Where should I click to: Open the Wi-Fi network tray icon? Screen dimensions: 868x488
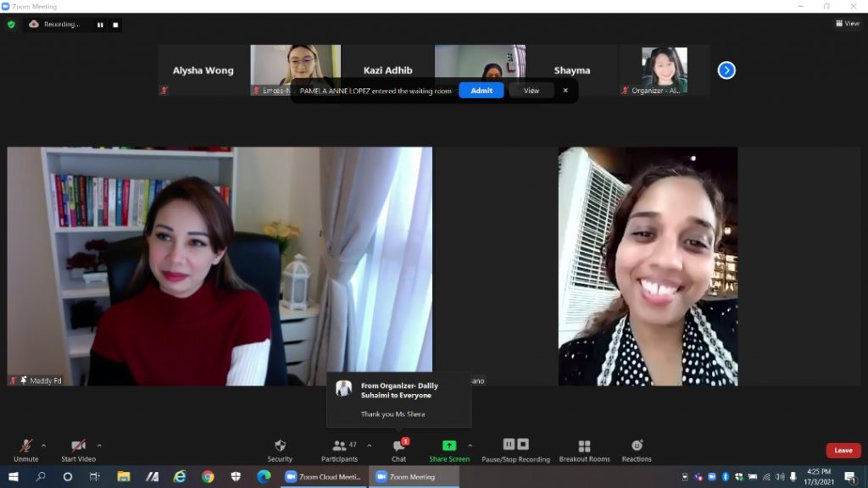click(766, 476)
